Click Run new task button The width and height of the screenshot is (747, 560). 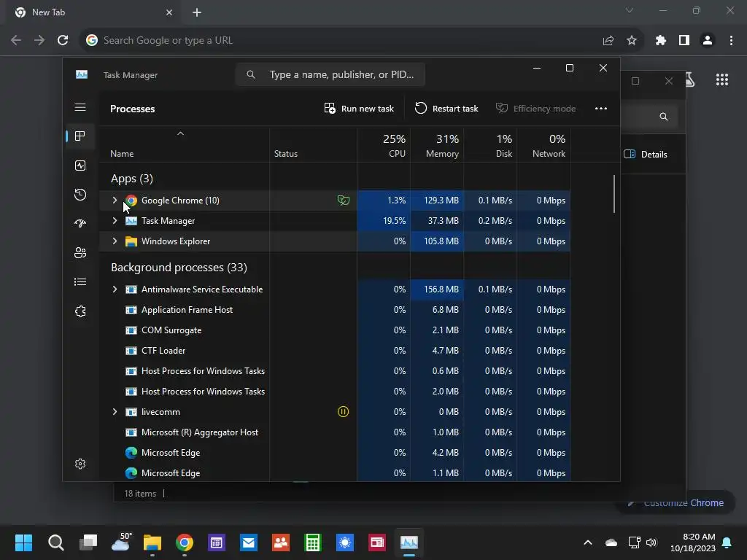tap(359, 109)
